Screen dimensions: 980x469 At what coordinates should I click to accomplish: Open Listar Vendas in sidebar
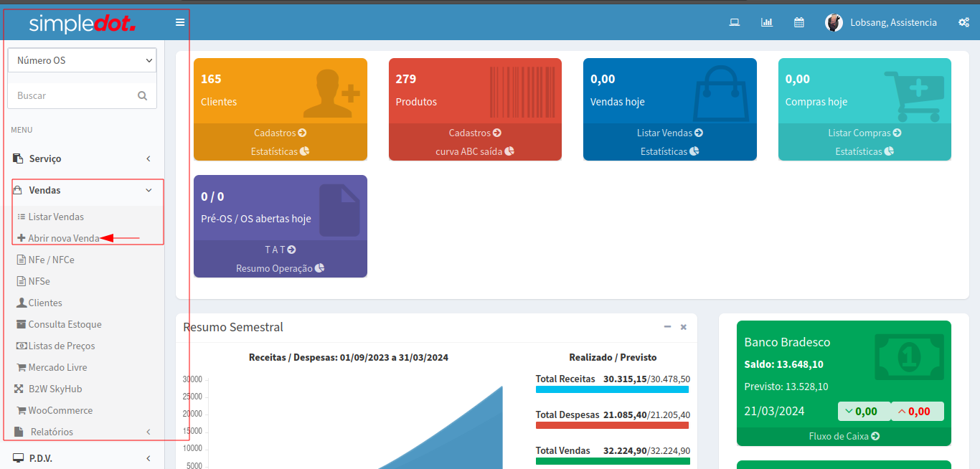(56, 217)
